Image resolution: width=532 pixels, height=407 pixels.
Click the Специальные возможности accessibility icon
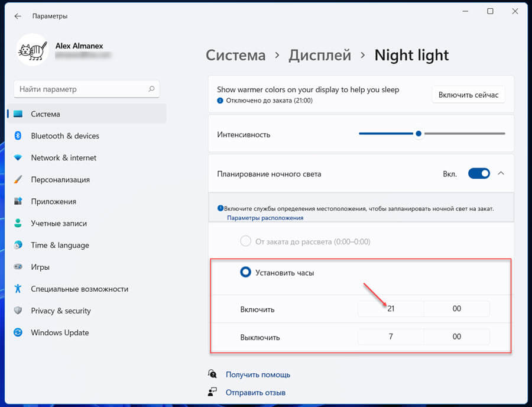[x=18, y=289]
